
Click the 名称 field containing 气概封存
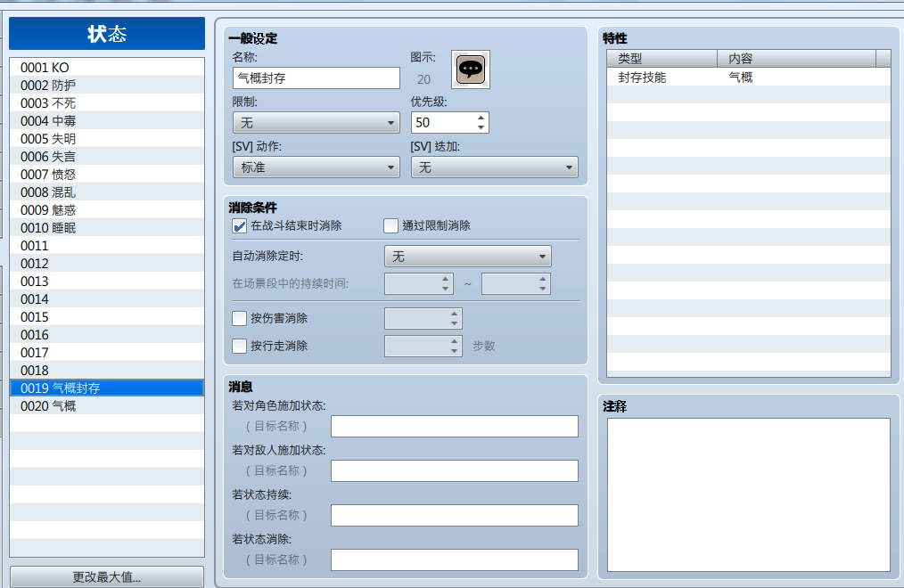(316, 78)
